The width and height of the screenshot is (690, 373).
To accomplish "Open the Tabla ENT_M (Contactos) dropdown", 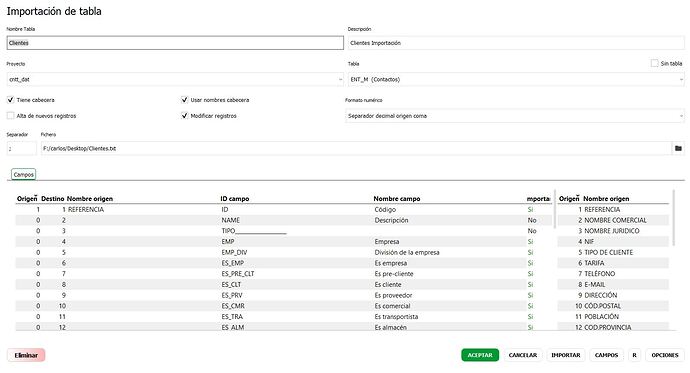I will [516, 80].
